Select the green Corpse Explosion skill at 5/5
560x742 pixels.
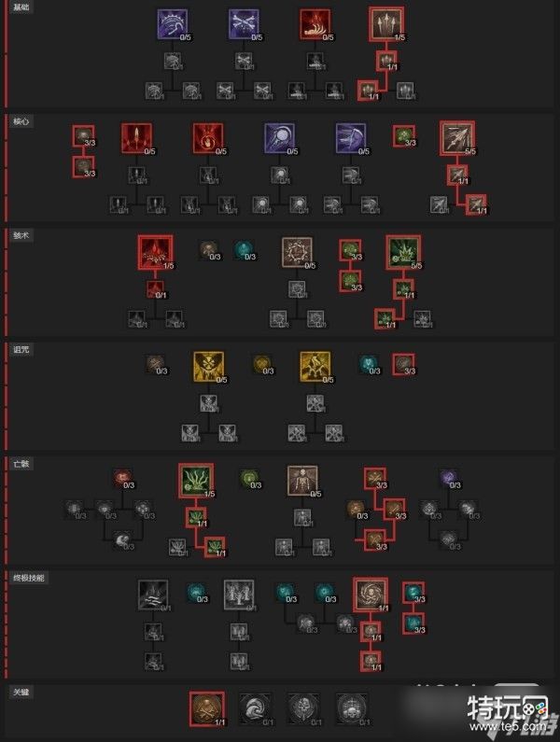404,252
